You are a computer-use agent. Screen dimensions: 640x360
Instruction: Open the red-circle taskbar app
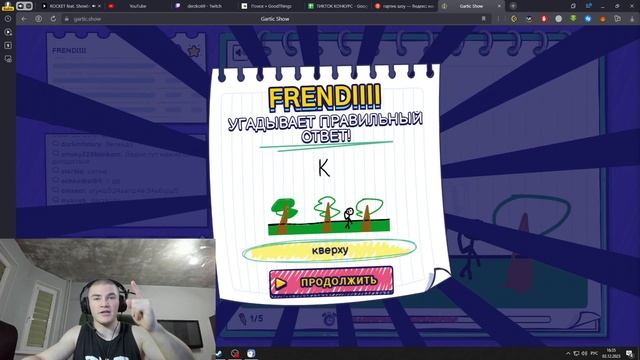tap(235, 353)
